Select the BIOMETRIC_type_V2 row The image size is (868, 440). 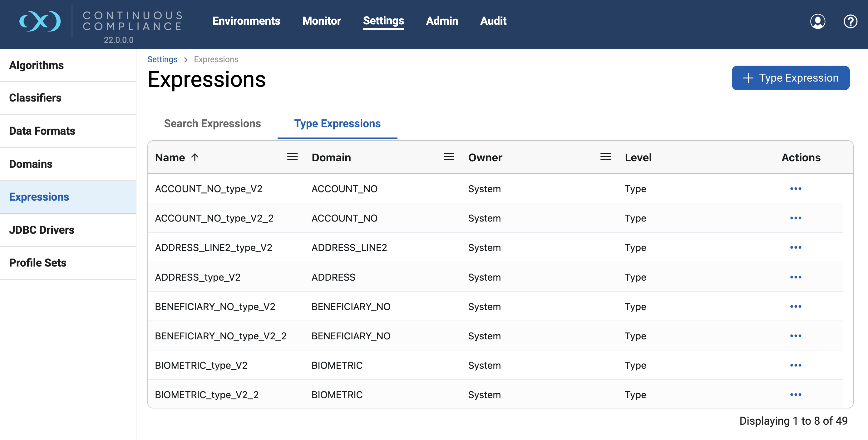[x=201, y=365]
